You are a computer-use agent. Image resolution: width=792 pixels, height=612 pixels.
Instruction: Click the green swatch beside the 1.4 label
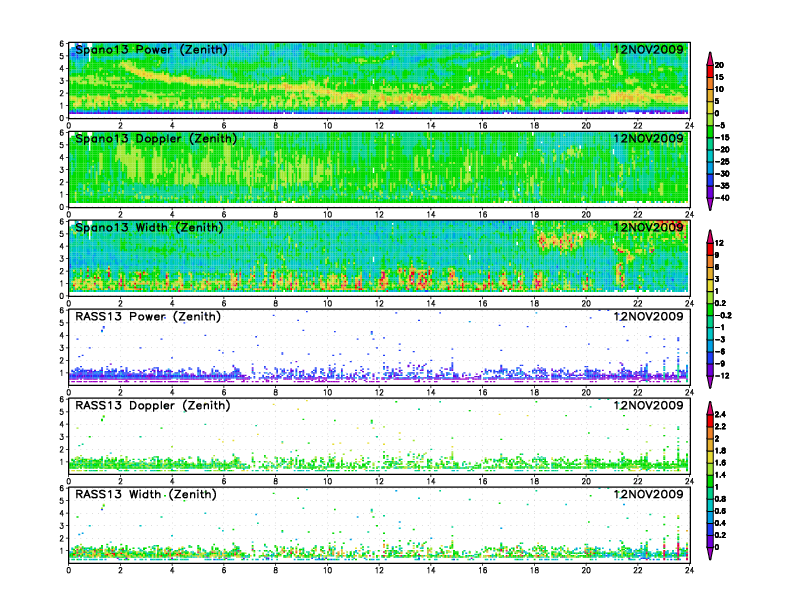click(x=710, y=481)
